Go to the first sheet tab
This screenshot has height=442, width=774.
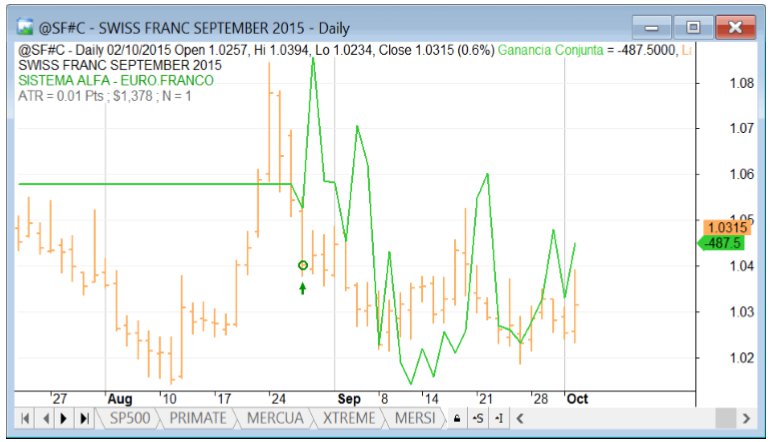[x=25, y=419]
